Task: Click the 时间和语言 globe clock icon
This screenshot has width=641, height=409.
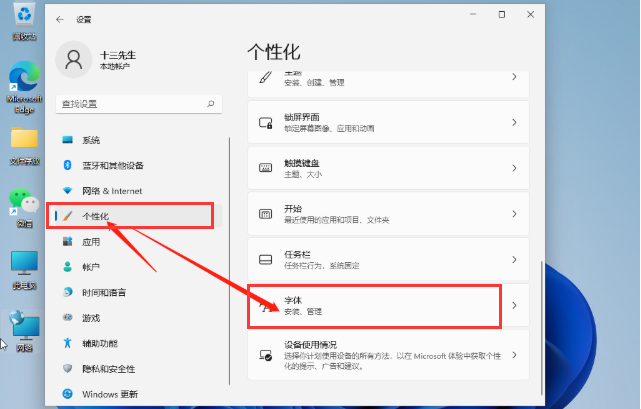Action: 68,292
